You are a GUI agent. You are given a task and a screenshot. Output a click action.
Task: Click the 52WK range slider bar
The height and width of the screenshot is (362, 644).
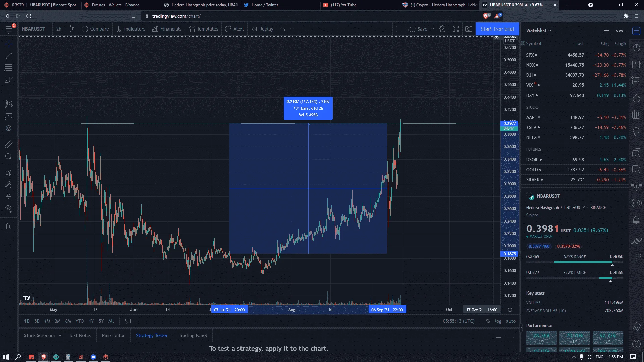(x=575, y=278)
